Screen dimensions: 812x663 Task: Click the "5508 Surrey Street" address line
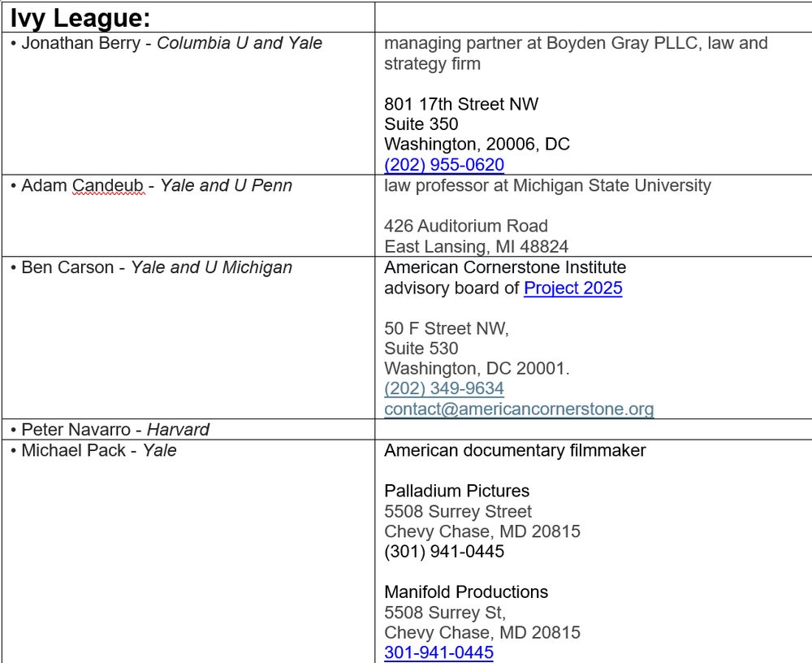(458, 512)
